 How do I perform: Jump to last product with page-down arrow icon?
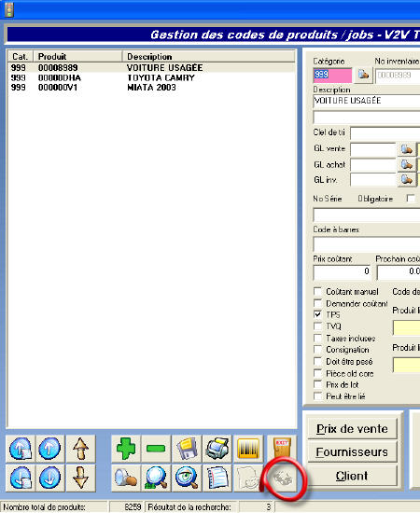(x=21, y=478)
